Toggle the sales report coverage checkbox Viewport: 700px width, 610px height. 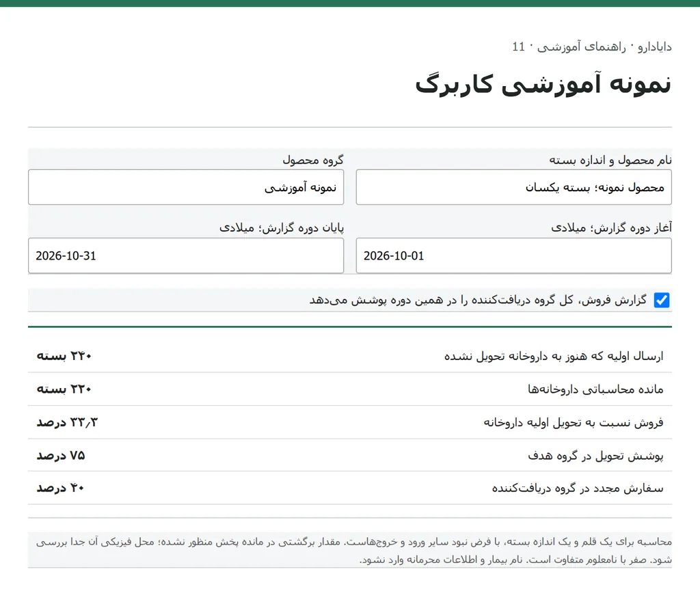661,300
